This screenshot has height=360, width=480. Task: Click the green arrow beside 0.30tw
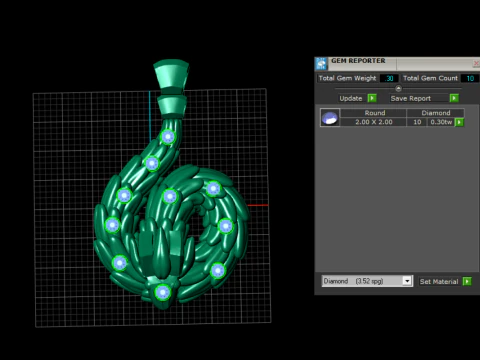(x=459, y=122)
